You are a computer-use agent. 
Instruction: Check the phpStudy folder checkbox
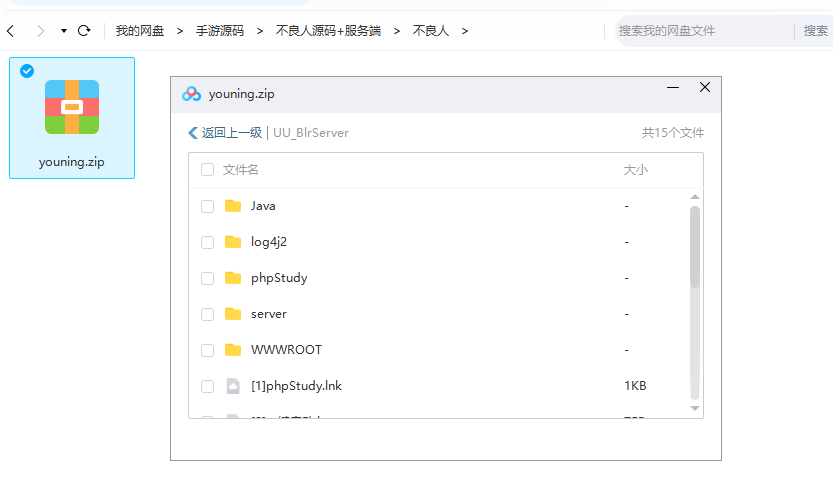pos(207,278)
